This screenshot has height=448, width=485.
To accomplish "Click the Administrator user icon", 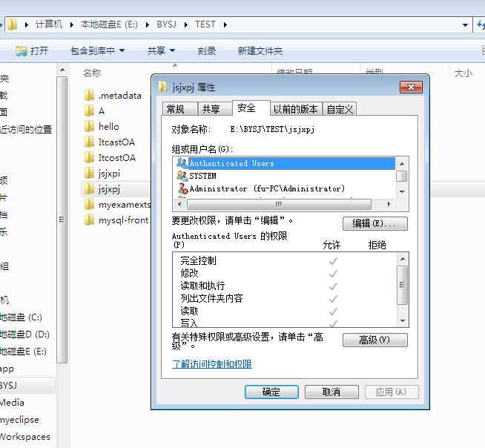I will point(182,188).
